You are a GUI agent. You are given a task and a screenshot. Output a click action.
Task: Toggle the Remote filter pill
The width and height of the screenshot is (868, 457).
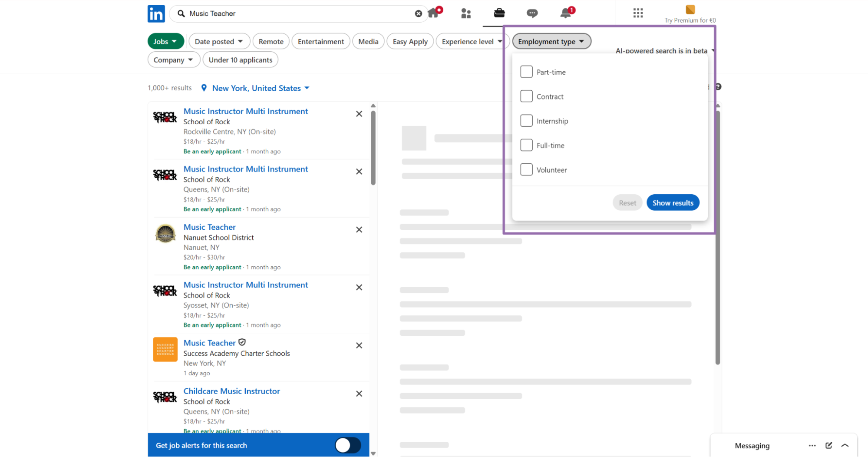click(x=271, y=41)
